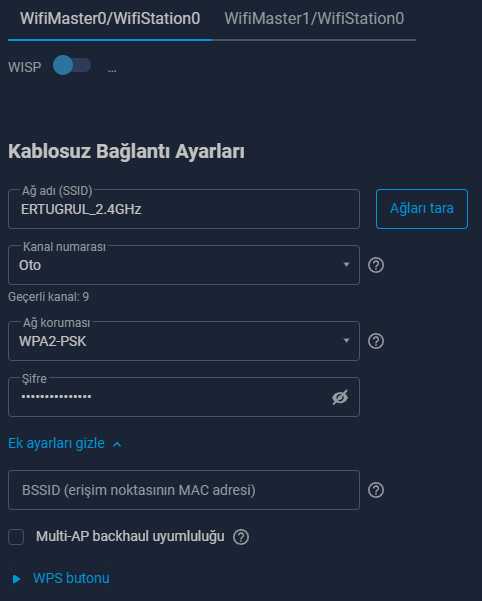482x601 pixels.
Task: Open help icon next to Kanal numarası
Action: pos(376,265)
